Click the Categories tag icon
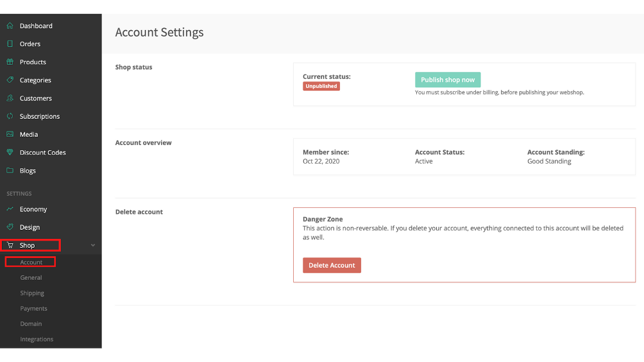Image resolution: width=644 pixels, height=362 pixels. point(10,80)
